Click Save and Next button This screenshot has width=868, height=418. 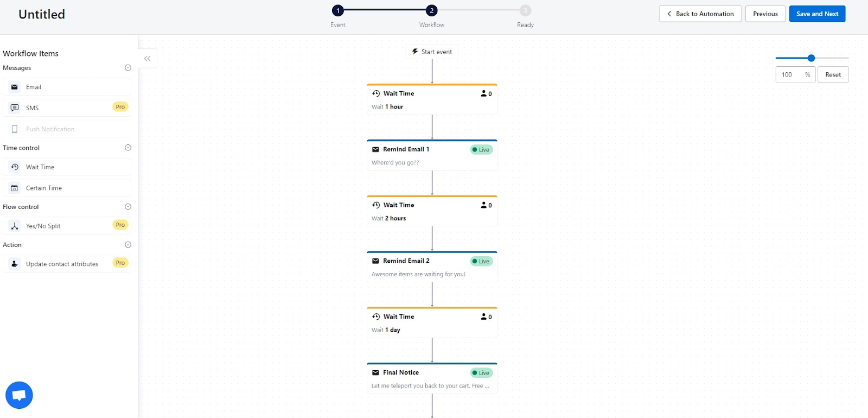point(817,14)
